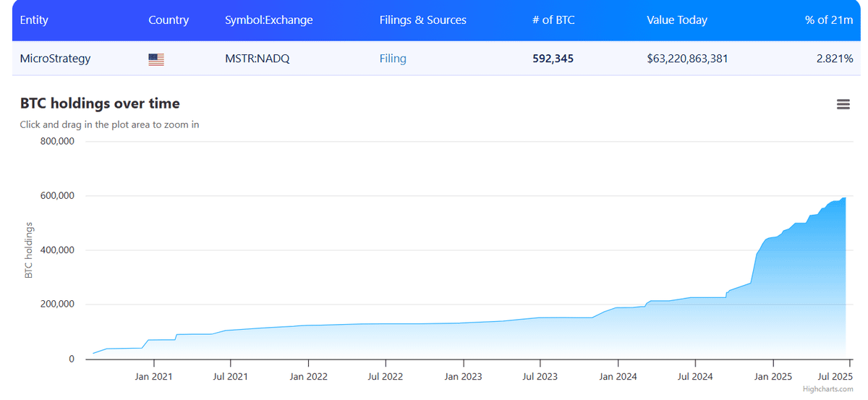Click the Filings & Sources header
The width and height of the screenshot is (868, 400).
(423, 20)
